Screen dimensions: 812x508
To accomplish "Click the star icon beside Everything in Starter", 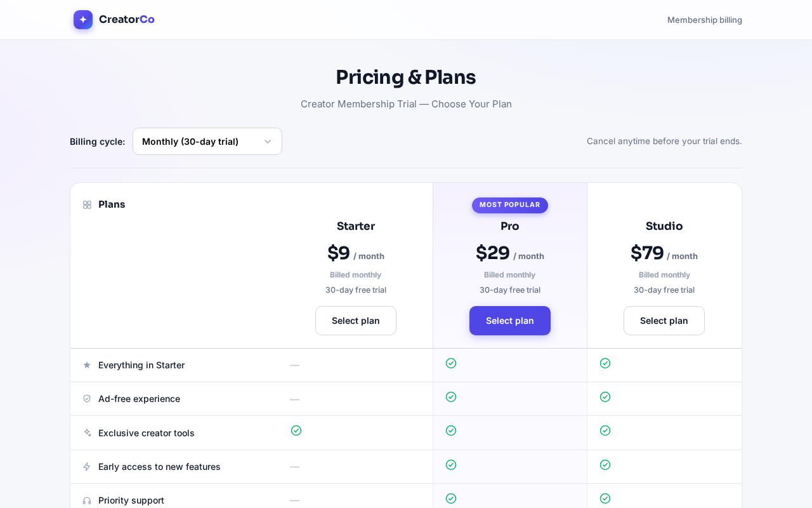I will tap(87, 365).
